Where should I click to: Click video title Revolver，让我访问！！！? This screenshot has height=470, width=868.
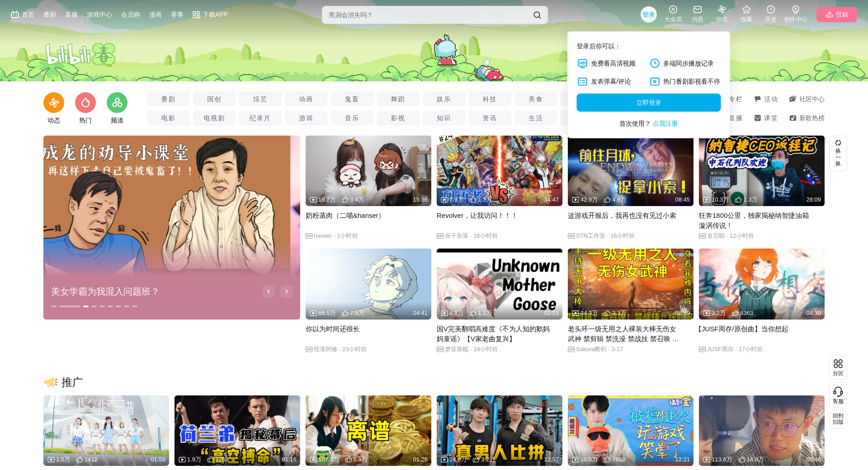pos(477,216)
